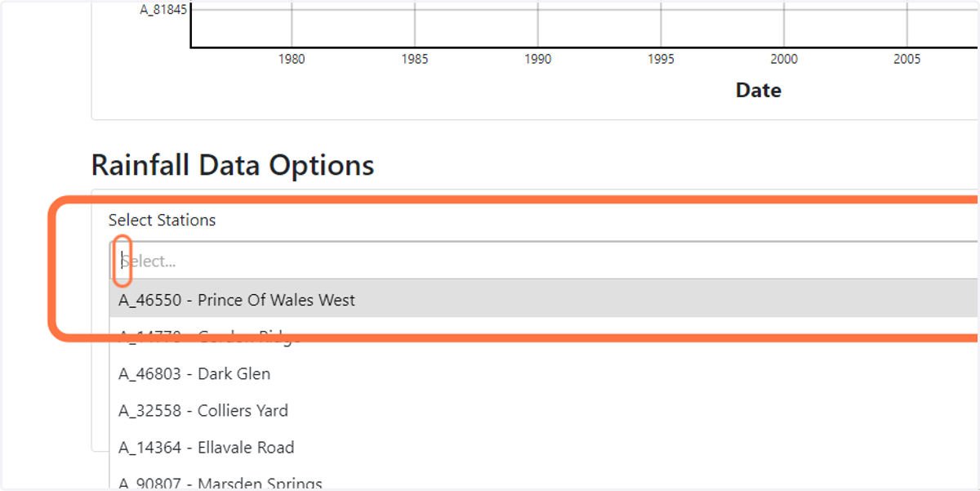Screen dimensions: 980x491
Task: Click the "Select..." placeholder text
Action: 148,261
